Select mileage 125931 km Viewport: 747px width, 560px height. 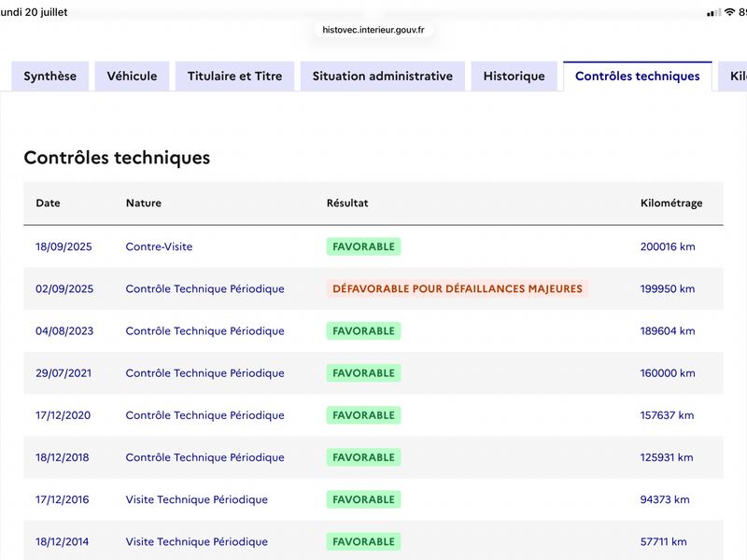667,457
